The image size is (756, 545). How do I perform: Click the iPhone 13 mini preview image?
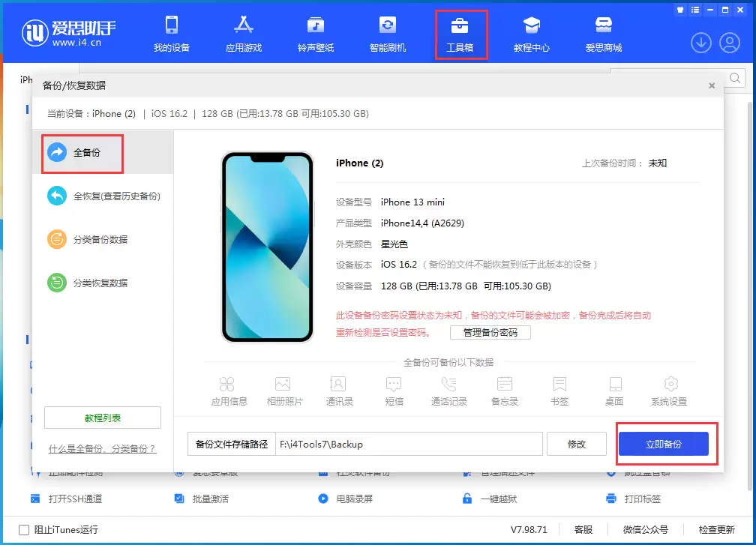click(x=267, y=247)
